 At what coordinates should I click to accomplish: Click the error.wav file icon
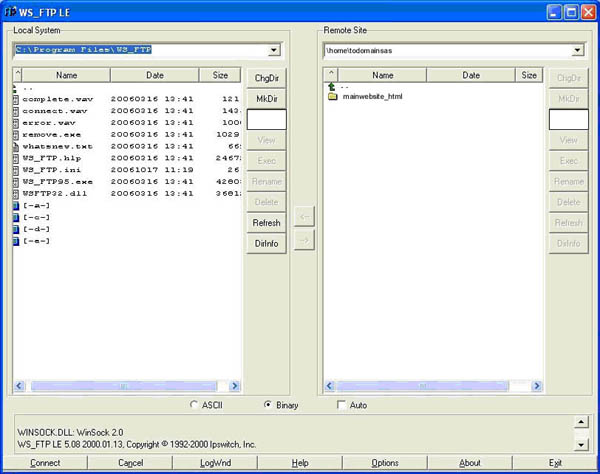[x=16, y=123]
